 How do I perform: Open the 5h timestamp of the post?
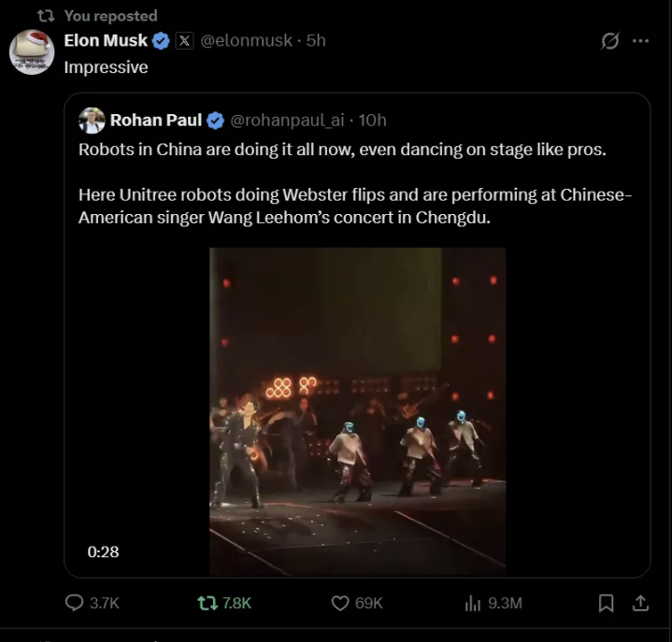click(x=316, y=41)
